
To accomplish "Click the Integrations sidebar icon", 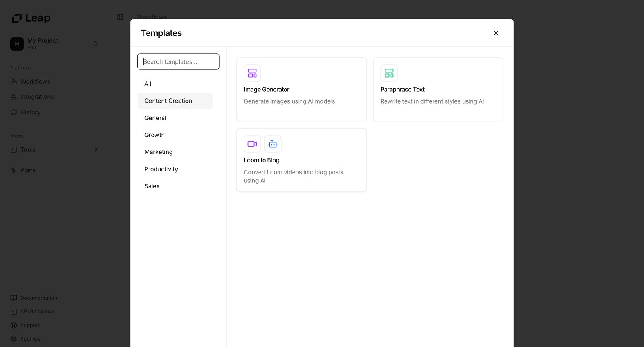I will point(14,97).
